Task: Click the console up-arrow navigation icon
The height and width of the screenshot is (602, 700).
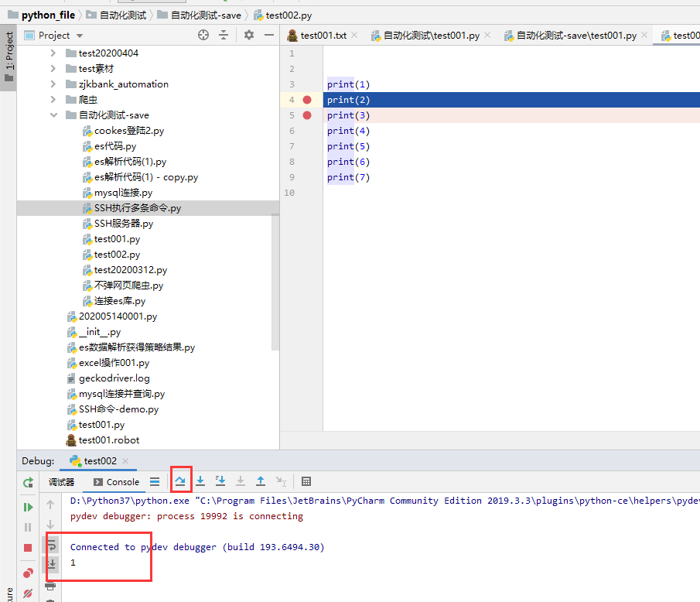Action: tap(50, 505)
